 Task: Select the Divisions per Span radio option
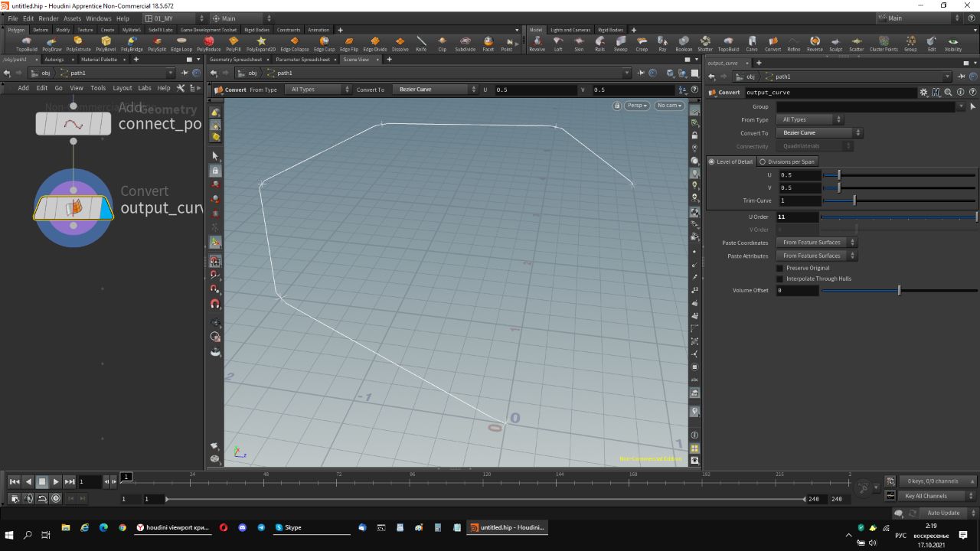pos(763,161)
